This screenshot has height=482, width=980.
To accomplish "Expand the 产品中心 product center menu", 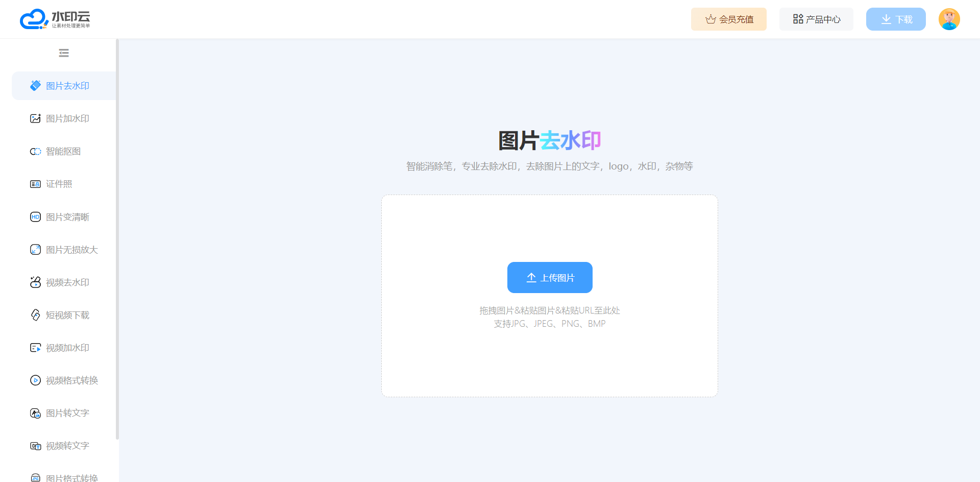I will pyautogui.click(x=816, y=19).
